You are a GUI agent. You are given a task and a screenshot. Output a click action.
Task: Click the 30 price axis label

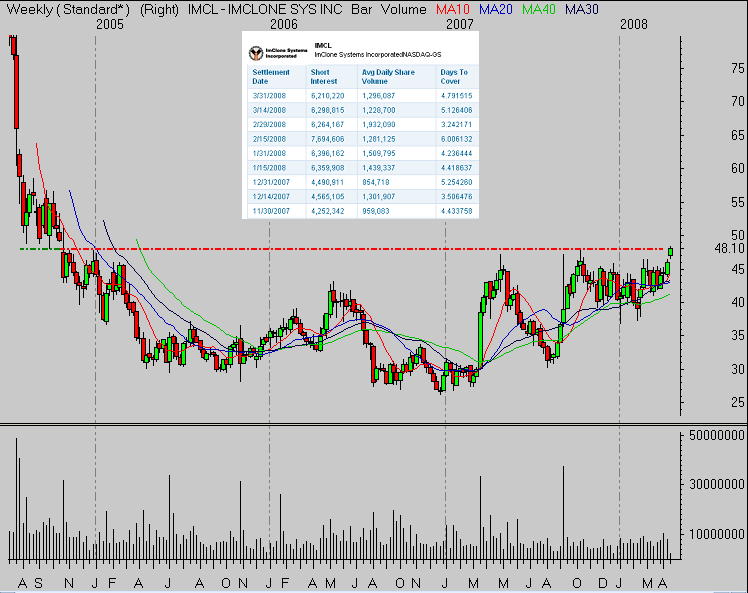738,369
